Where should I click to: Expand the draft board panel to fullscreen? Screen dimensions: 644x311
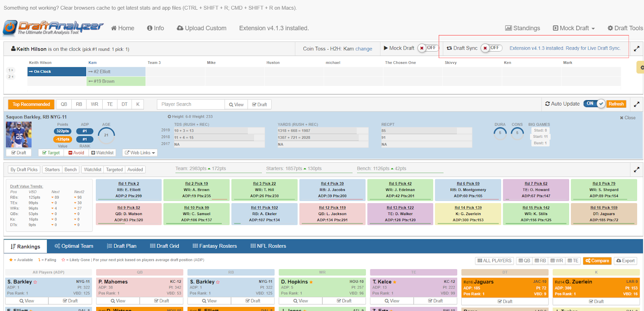tap(637, 48)
